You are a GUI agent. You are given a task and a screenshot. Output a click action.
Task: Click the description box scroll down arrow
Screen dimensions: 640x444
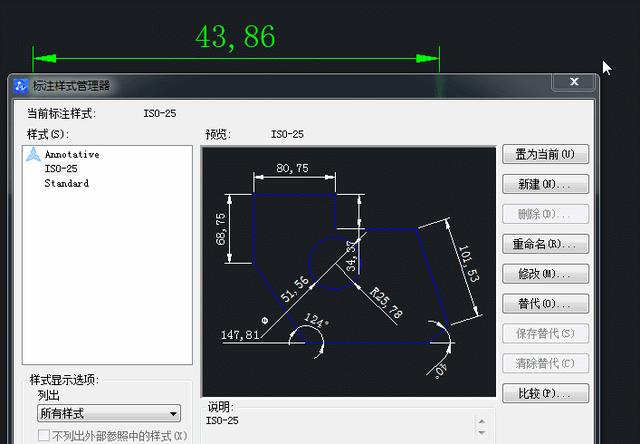482,433
